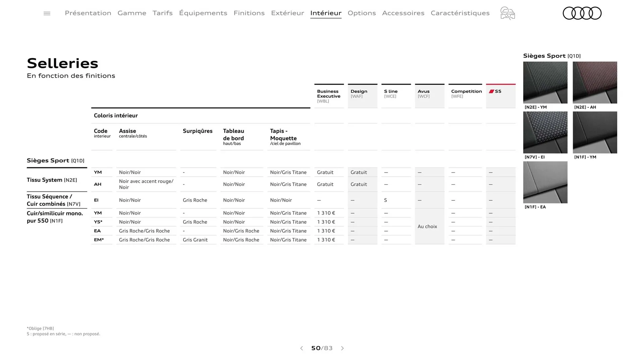Image resolution: width=644 pixels, height=362 pixels.
Task: Click the S line [WCE] column header
Action: (x=396, y=96)
